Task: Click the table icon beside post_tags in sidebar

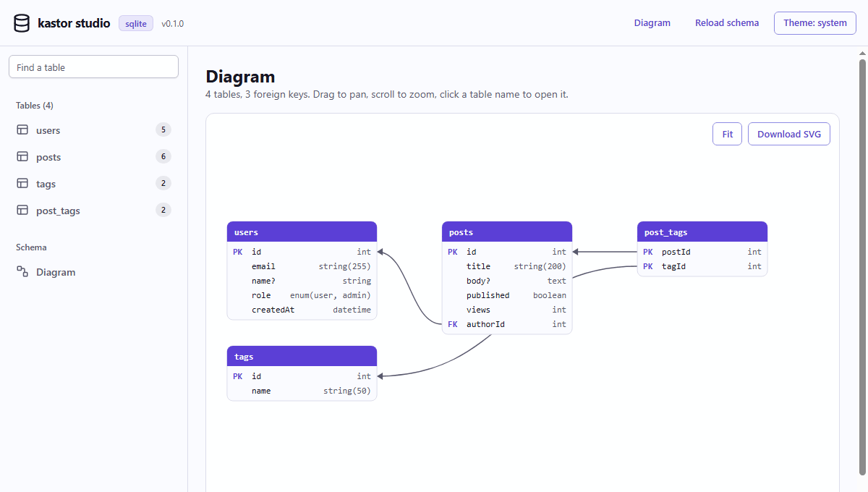Action: pyautogui.click(x=22, y=211)
